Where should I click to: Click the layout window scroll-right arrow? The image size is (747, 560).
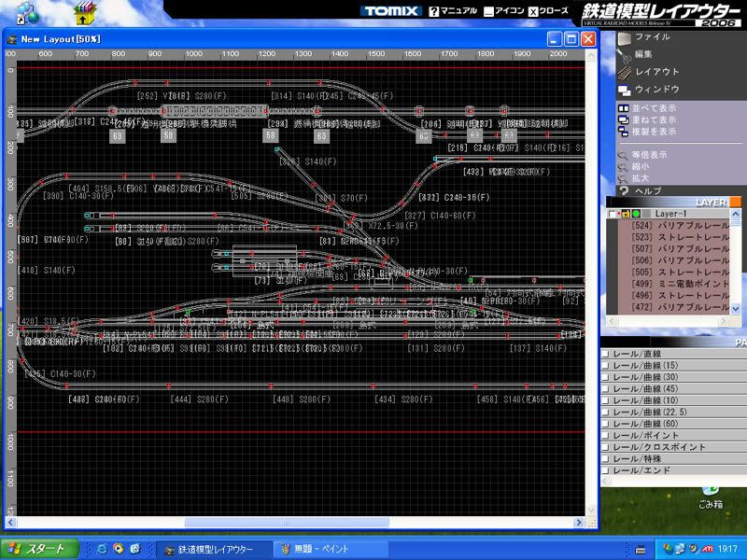(x=579, y=523)
